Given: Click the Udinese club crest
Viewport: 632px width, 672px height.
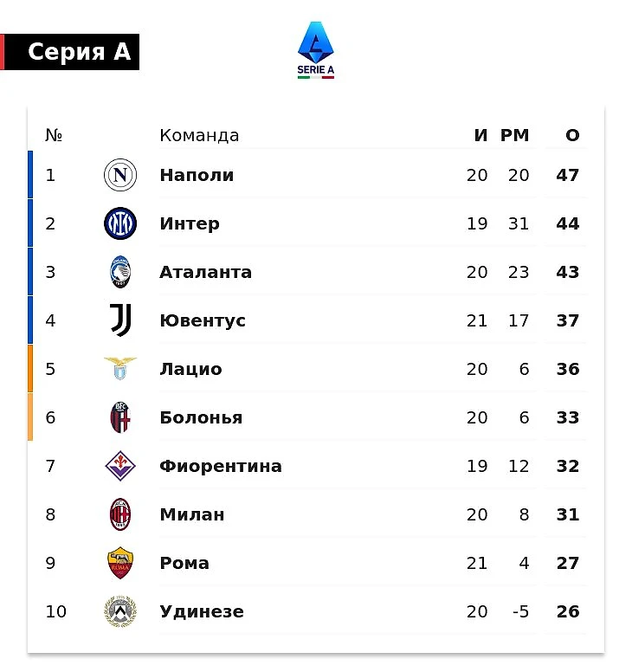Looking at the screenshot, I should click(120, 611).
